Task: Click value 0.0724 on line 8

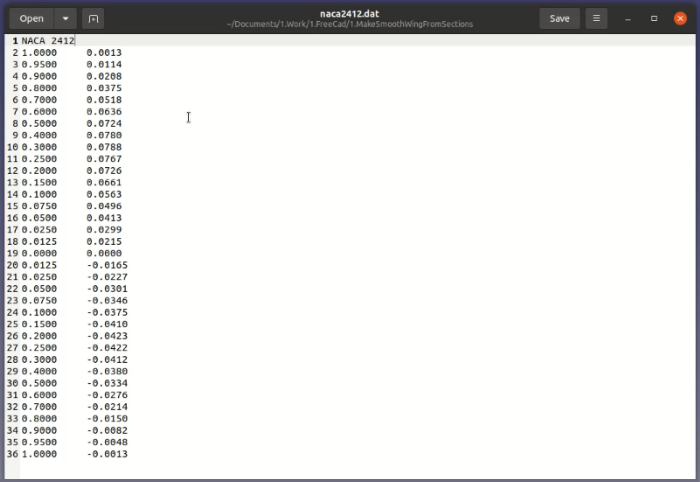Action: click(104, 124)
